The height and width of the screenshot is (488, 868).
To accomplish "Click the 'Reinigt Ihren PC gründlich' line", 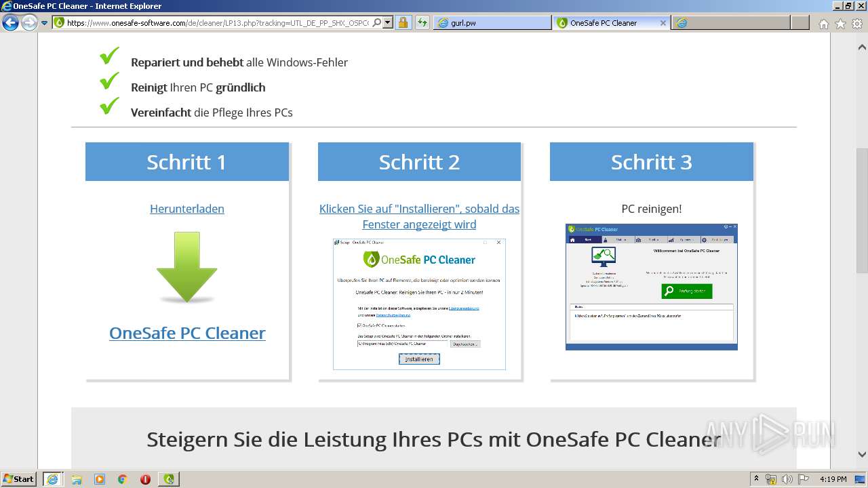I will (x=198, y=87).
